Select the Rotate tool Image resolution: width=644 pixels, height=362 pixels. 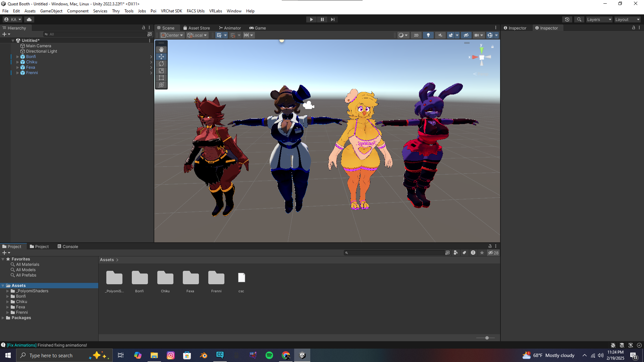[x=161, y=64]
